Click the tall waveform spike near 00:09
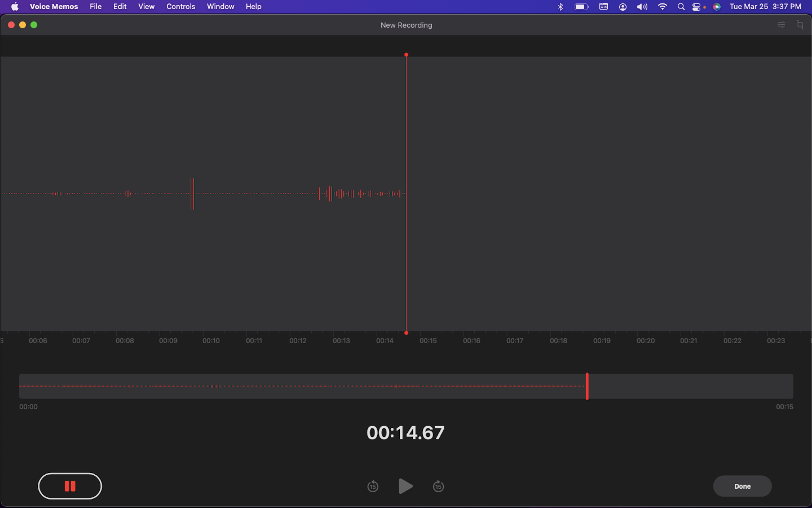This screenshot has height=508, width=812. tap(192, 194)
